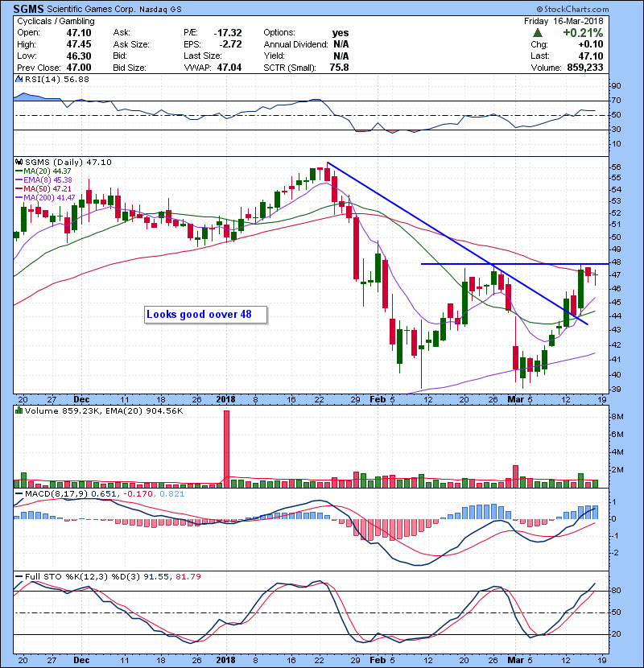Click the MA(50) 47.21 legend entry

point(43,188)
